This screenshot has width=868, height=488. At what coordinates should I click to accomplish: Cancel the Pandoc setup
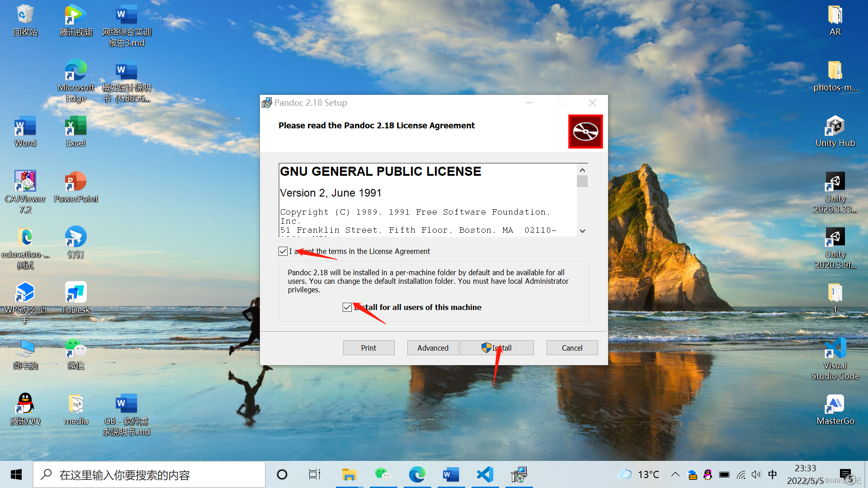coord(572,348)
